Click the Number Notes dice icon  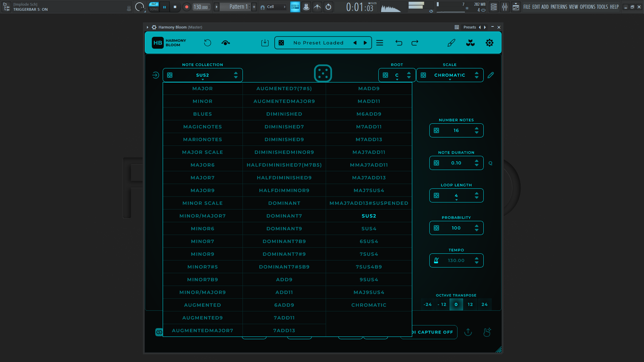point(436,130)
